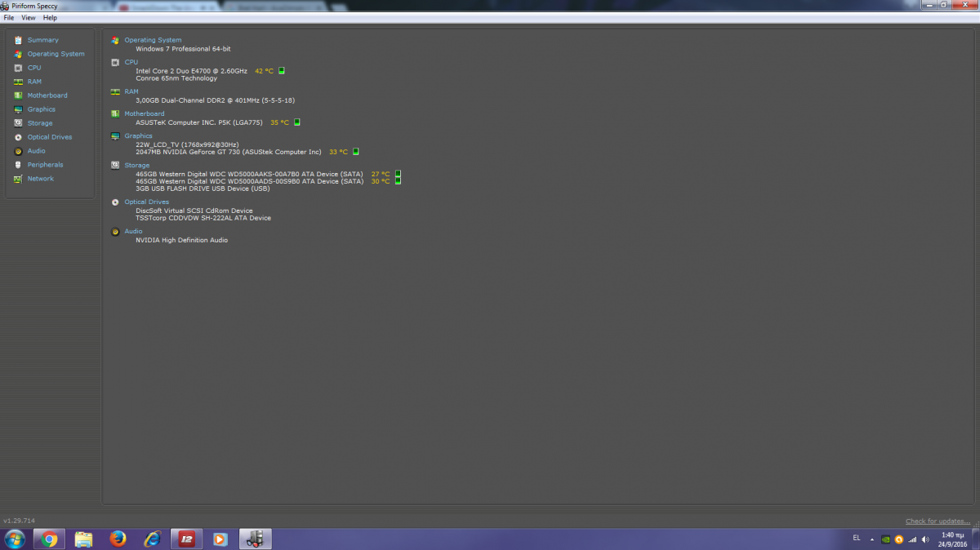Click the WD5000AAKS-00A7B0 drive entry
Image resolution: width=980 pixels, height=550 pixels.
point(249,174)
